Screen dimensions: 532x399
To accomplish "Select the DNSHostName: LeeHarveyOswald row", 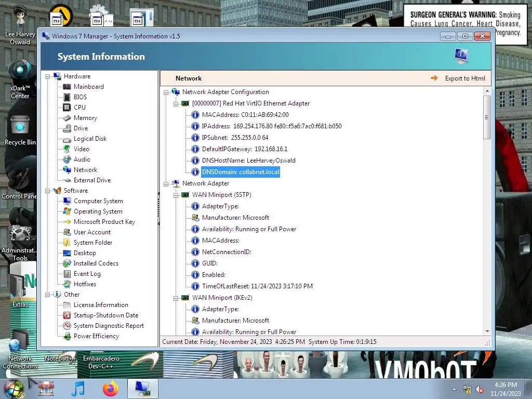I will point(249,161).
